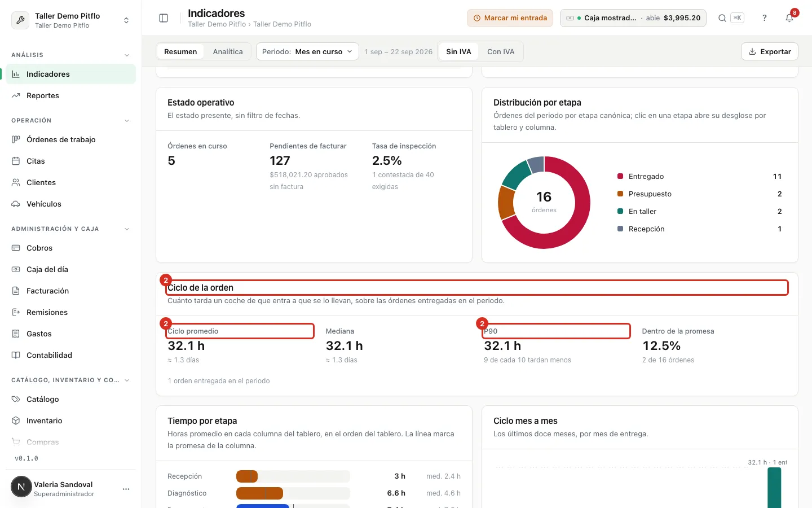
Task: Click the Catálogo tag icon
Action: coord(16,399)
